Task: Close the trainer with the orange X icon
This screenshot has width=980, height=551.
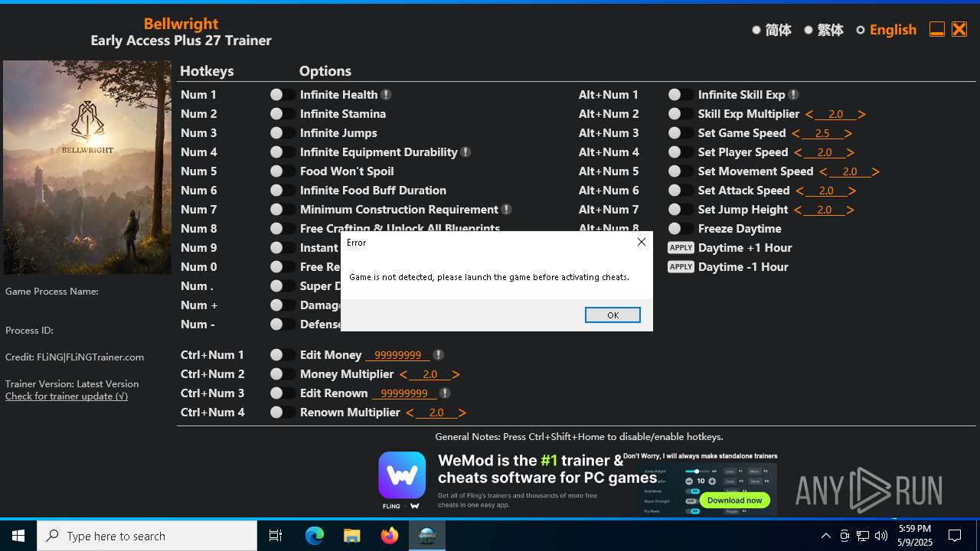Action: tap(959, 30)
